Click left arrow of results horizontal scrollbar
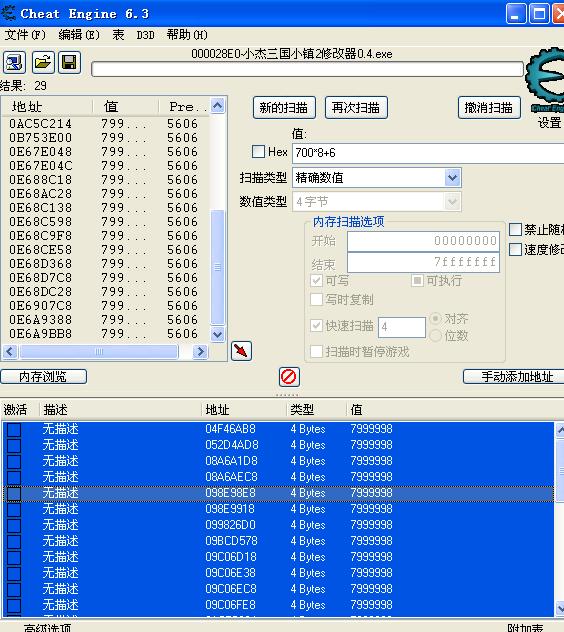Viewport: 564px width, 632px height. [x=10, y=352]
